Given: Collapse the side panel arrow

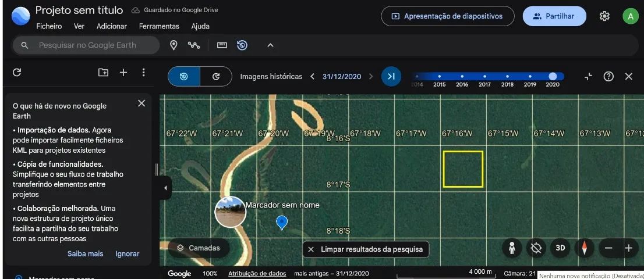Looking at the screenshot, I should [x=165, y=188].
